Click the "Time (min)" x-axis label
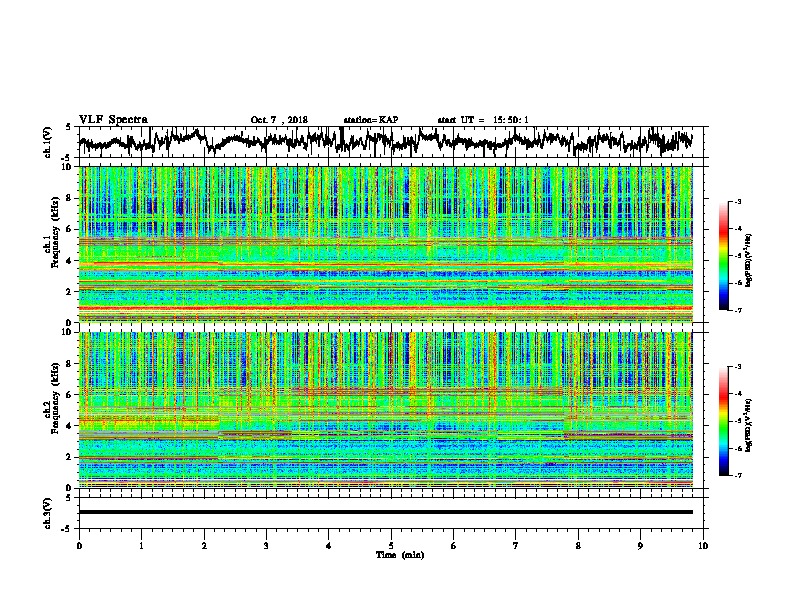This screenshot has height=612, width=792. coord(400,555)
